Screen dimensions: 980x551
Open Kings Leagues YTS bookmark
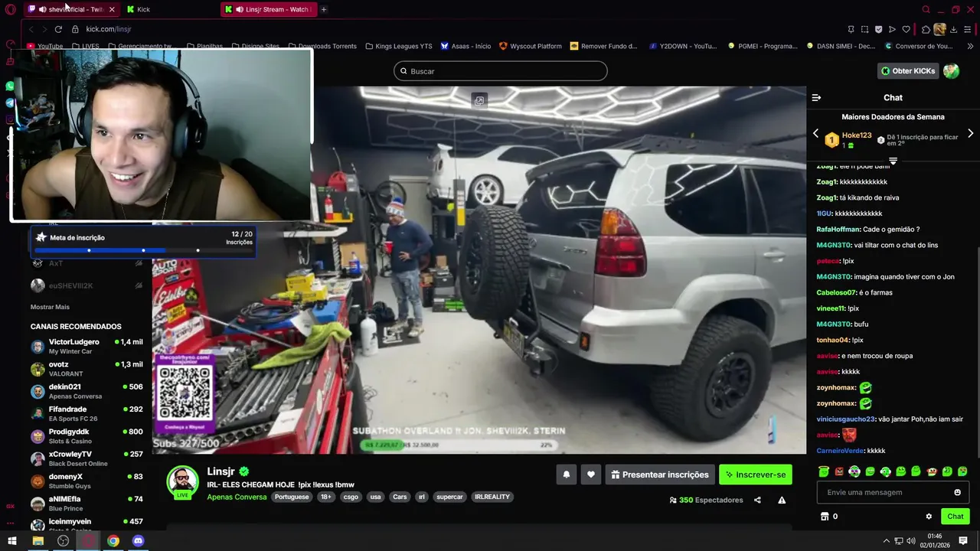coord(398,46)
